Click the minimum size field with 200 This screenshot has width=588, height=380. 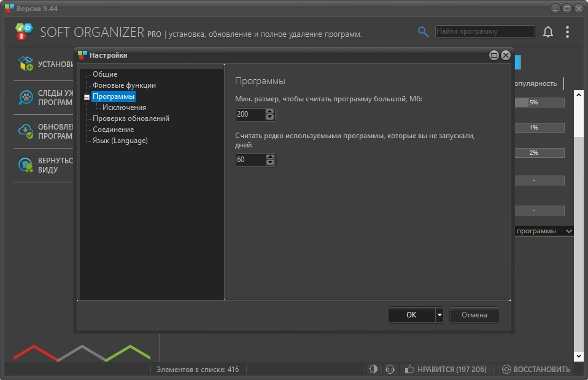click(x=250, y=114)
